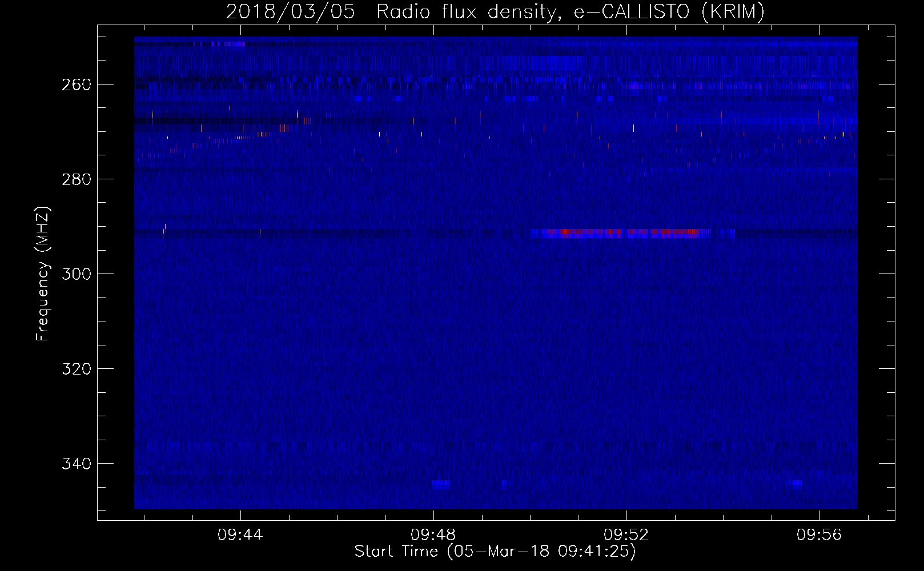The width and height of the screenshot is (924, 571).
Task: Click the light blue patch near 09:55:30 at 345 MHz
Action: [x=797, y=484]
